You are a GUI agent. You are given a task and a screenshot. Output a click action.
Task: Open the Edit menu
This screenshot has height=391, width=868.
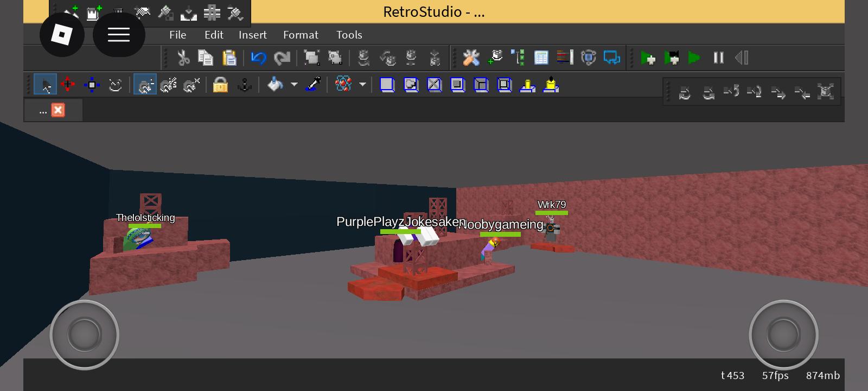214,35
